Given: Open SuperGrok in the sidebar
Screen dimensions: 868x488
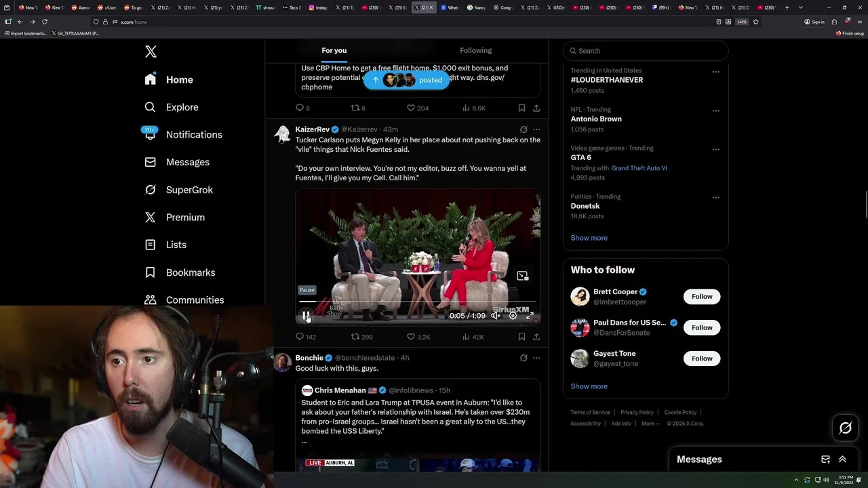Looking at the screenshot, I should click(x=179, y=190).
